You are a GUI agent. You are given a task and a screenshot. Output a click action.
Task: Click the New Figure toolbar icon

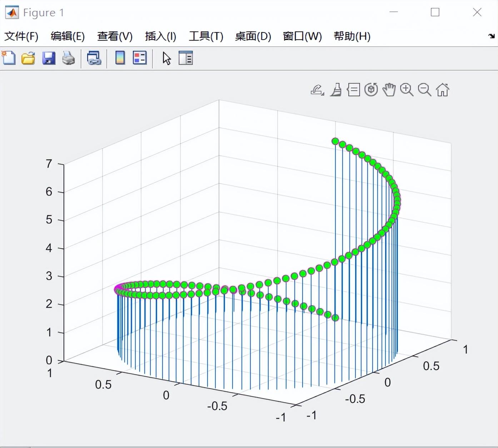coord(9,58)
